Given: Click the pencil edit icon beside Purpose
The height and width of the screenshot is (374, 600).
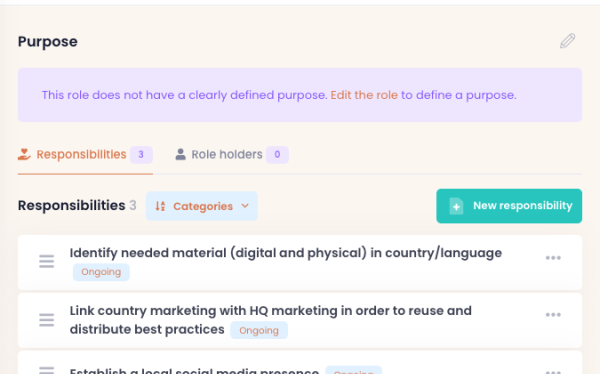Looking at the screenshot, I should [x=567, y=41].
